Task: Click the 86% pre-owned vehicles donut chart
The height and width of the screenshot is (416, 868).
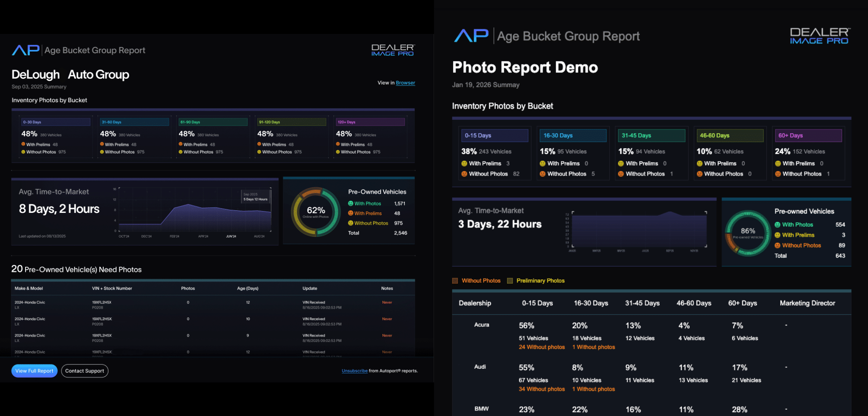Action: tap(748, 233)
